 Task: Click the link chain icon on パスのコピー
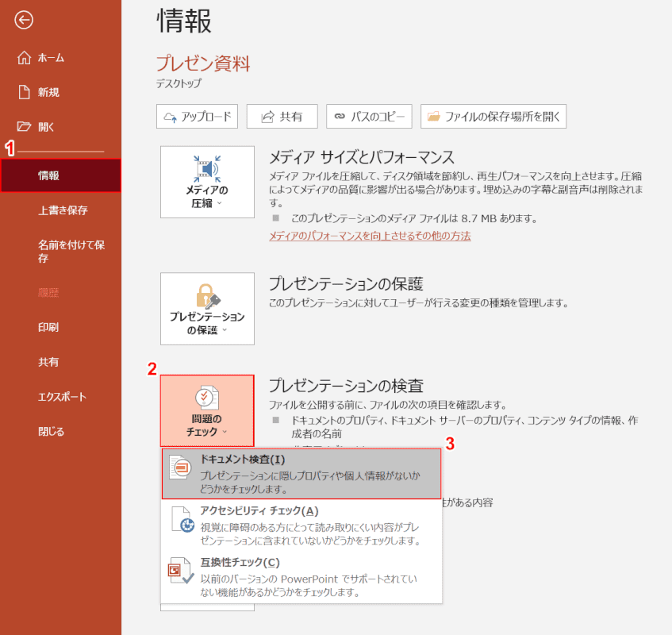tap(340, 116)
